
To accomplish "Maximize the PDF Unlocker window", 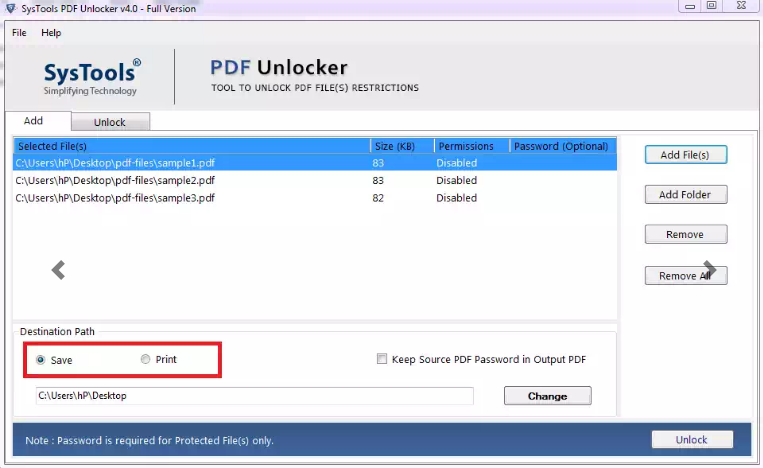I will click(711, 6).
